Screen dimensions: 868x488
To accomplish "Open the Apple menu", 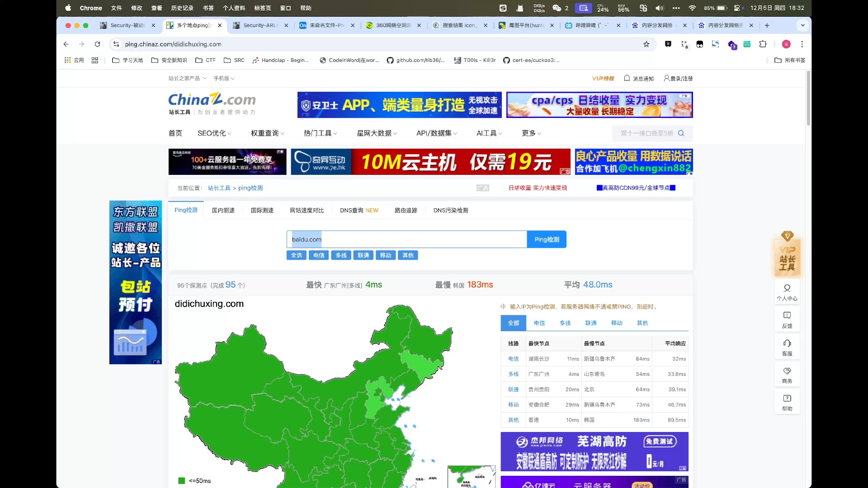I will 68,8.
